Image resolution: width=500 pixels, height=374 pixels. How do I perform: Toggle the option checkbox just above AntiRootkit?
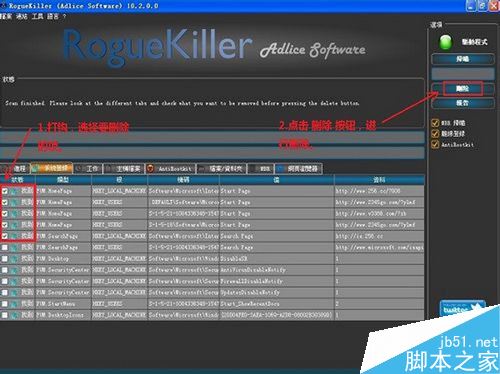(x=435, y=134)
